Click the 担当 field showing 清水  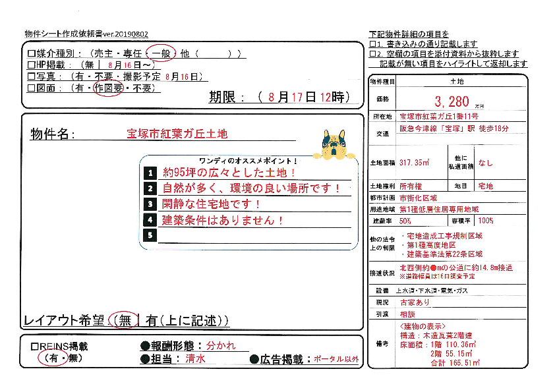pos(196,359)
